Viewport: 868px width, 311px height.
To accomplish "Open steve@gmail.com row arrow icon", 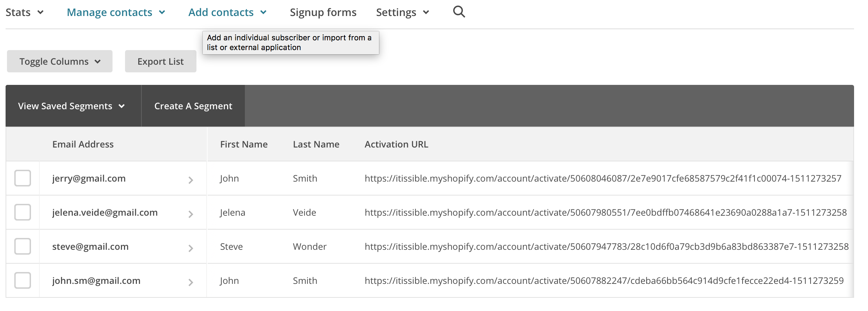I will (x=191, y=248).
